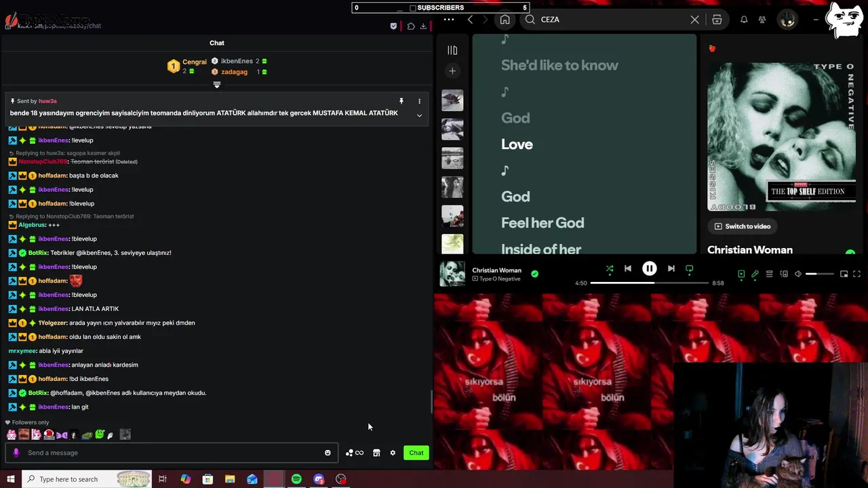Click the Chat tab header
Viewport: 868px width, 488px height.
pos(217,43)
